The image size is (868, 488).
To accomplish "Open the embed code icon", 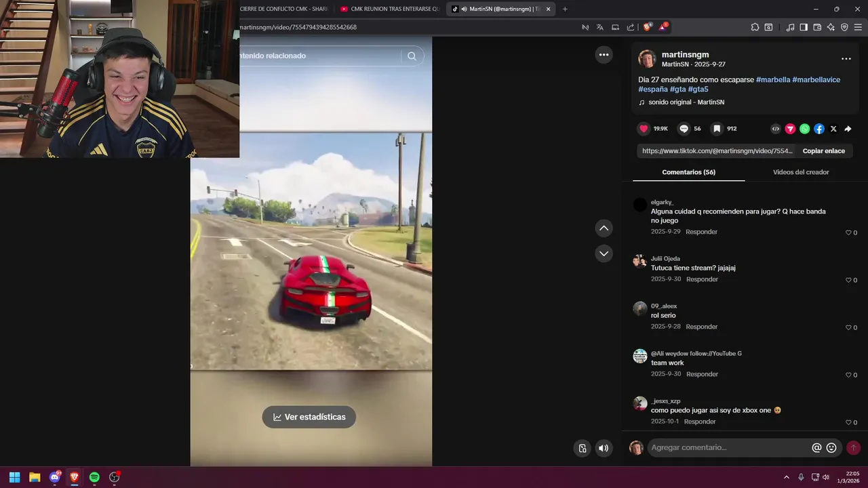I will click(x=776, y=129).
